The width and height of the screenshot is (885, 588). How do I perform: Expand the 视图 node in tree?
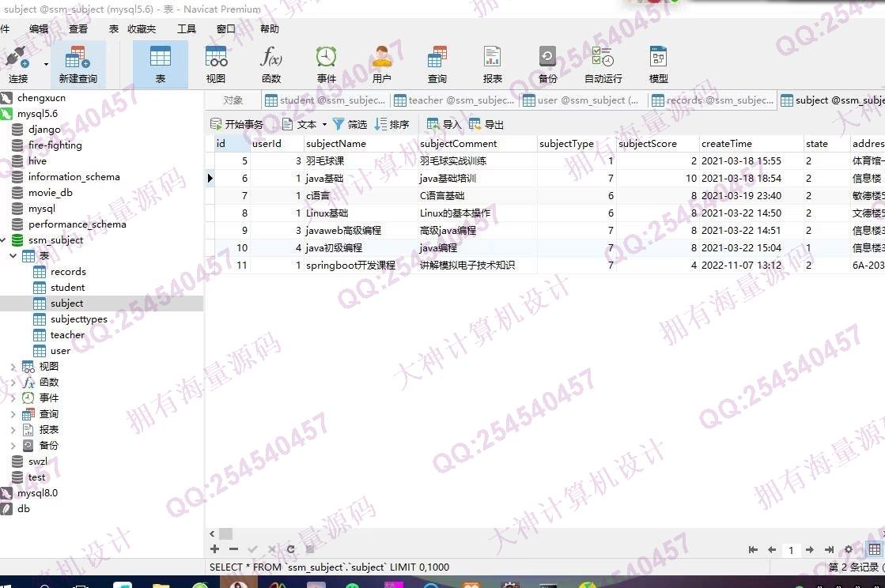[13, 367]
